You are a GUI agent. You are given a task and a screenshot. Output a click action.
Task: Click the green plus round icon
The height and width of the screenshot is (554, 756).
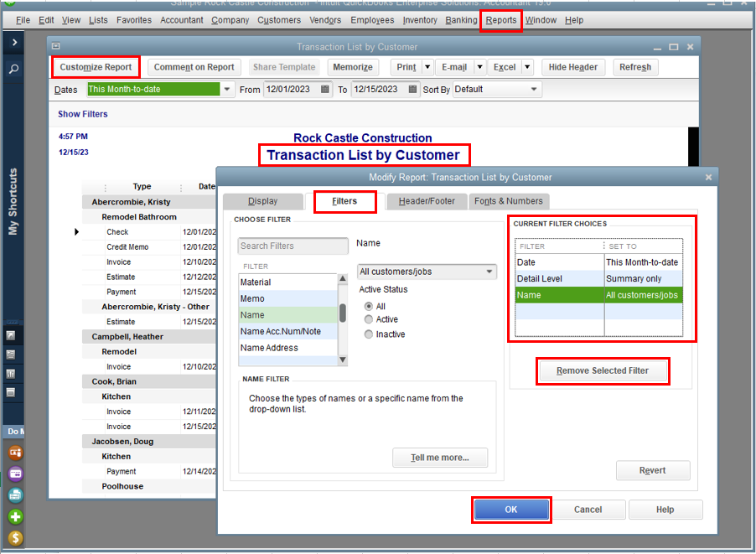(x=15, y=517)
